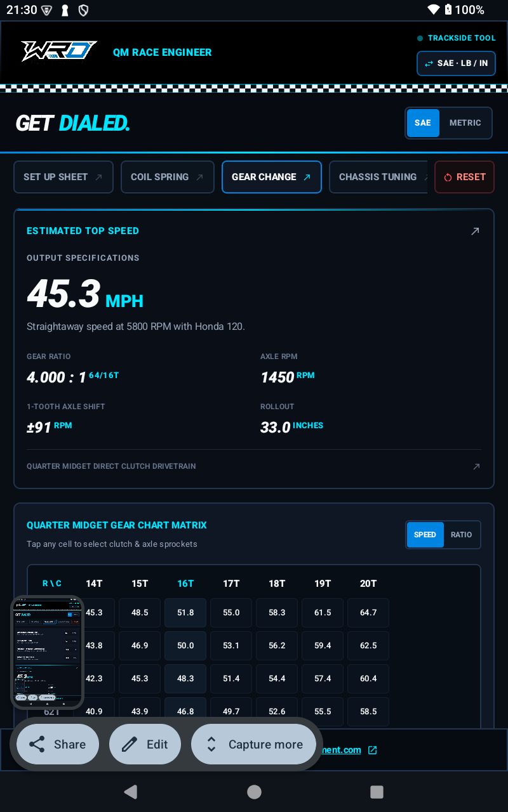This screenshot has width=508, height=812.
Task: Tap the Android home button
Action: tap(254, 792)
